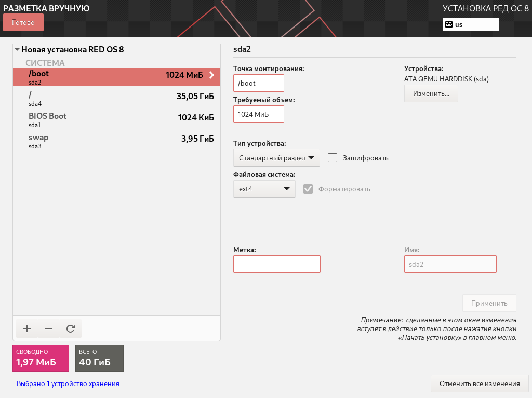Click the minus icon to remove partition

49,328
